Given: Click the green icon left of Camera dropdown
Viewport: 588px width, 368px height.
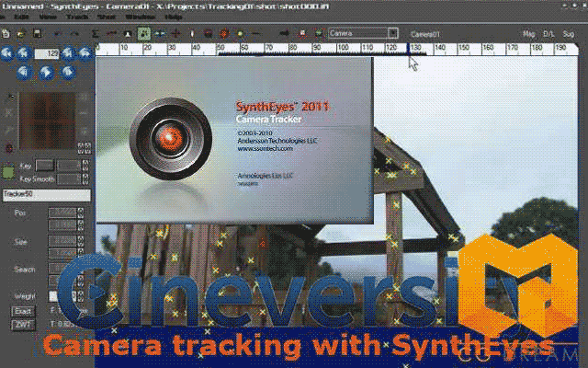Looking at the screenshot, I should click(319, 34).
